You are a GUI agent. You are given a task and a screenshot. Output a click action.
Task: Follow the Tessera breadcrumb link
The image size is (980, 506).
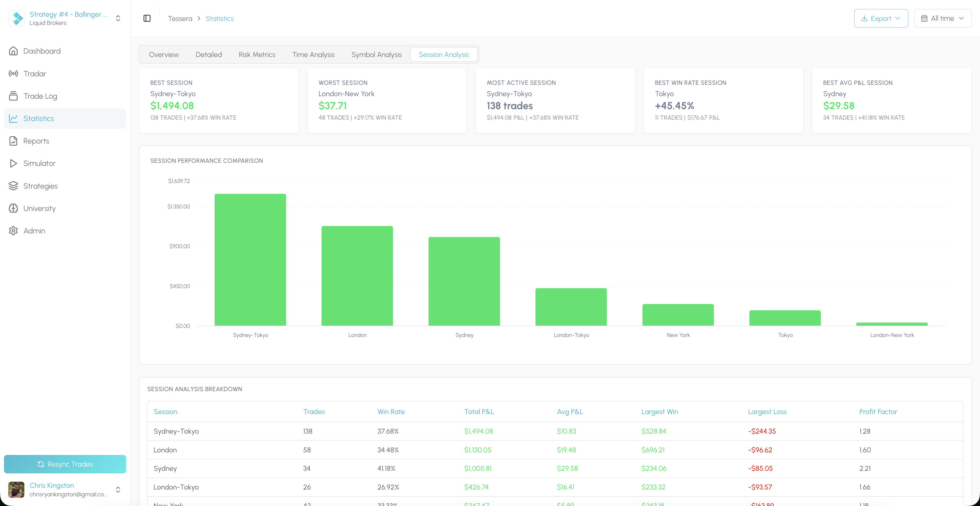point(180,18)
